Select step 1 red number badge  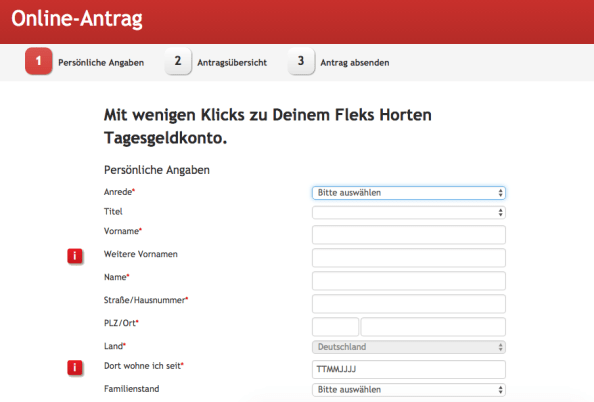point(39,61)
